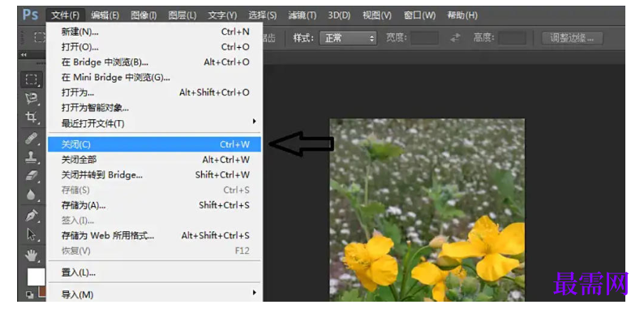Choose 打开为智能对象... menu item
Screen dimensions: 644x309
click(x=154, y=108)
